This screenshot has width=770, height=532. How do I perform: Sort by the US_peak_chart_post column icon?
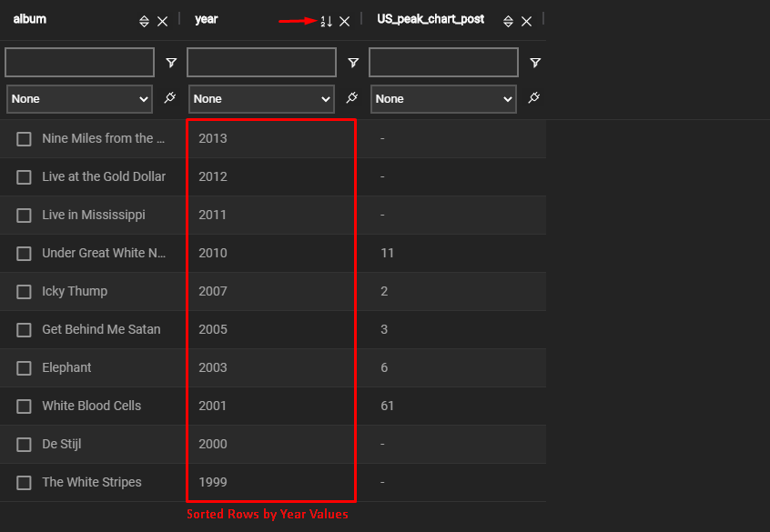tap(508, 22)
